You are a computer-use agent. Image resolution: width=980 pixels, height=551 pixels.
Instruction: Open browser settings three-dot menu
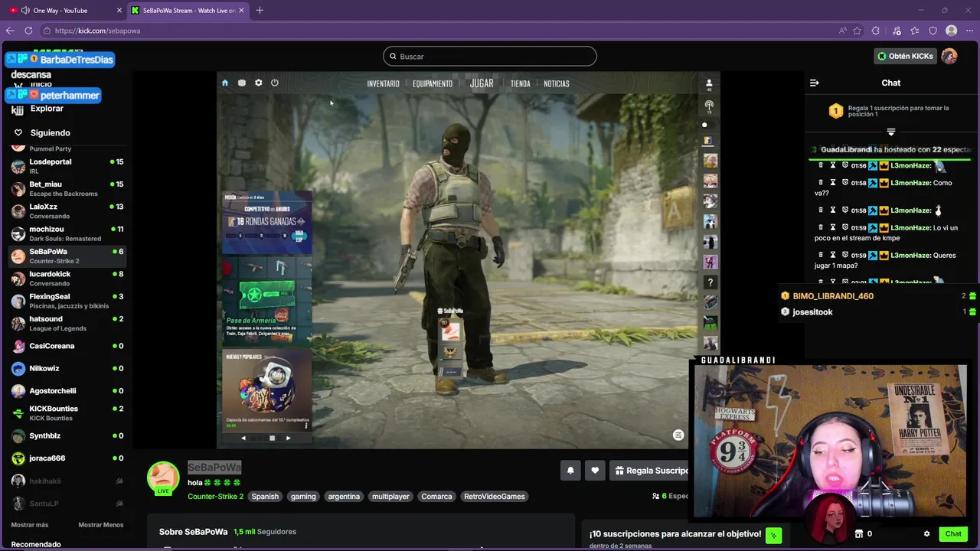click(969, 31)
